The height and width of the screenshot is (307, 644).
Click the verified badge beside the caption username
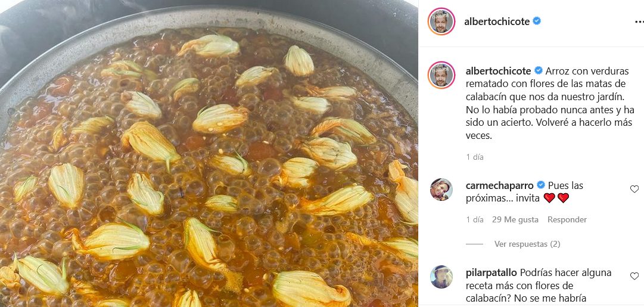(538, 70)
